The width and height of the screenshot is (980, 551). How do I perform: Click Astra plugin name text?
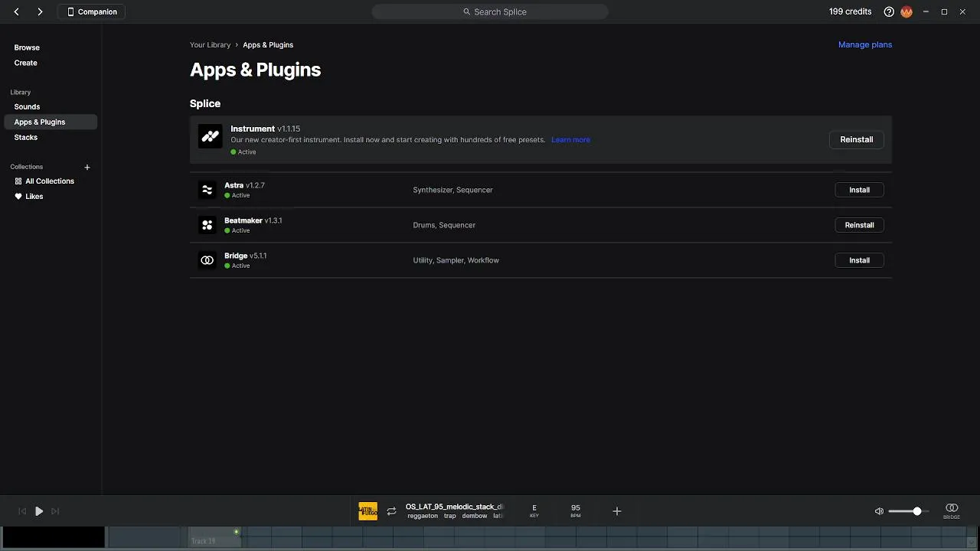point(234,185)
